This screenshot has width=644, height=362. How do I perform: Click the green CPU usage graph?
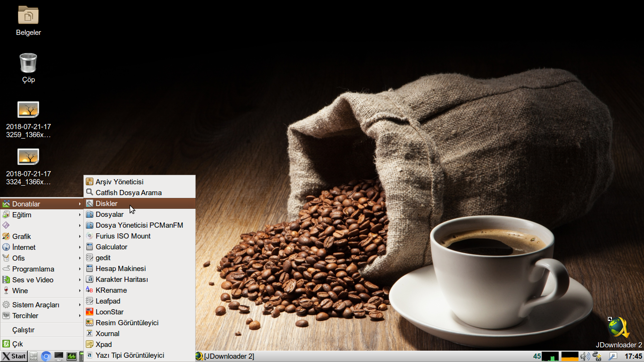click(x=550, y=356)
